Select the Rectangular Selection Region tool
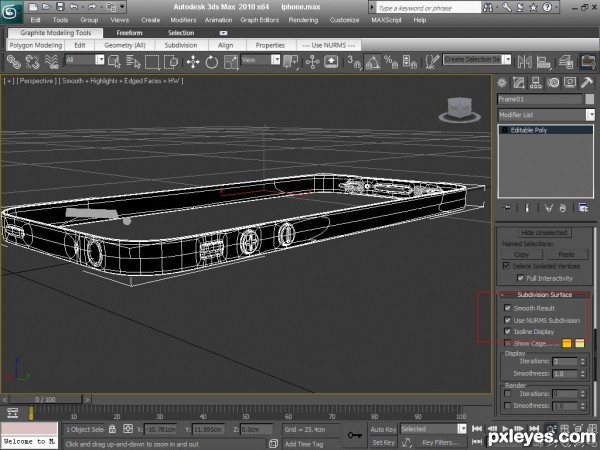600x450 pixels. [x=152, y=62]
